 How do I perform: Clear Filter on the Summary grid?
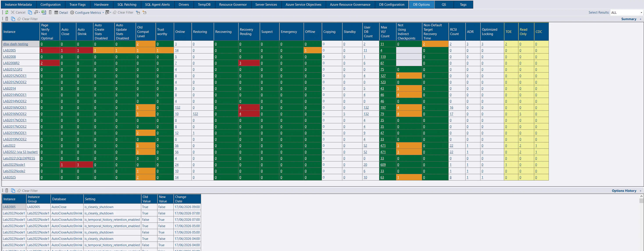pos(27,19)
